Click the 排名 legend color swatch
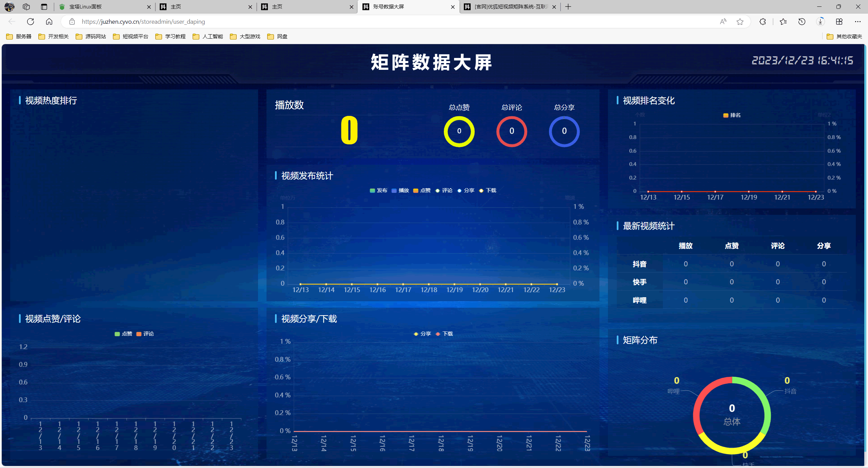Image resolution: width=868 pixels, height=468 pixels. click(726, 116)
